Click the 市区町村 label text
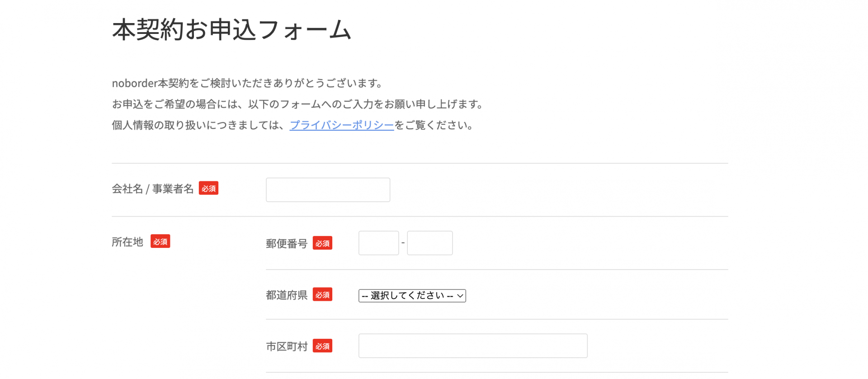Viewport: 868px width, 379px height. pyautogui.click(x=286, y=346)
